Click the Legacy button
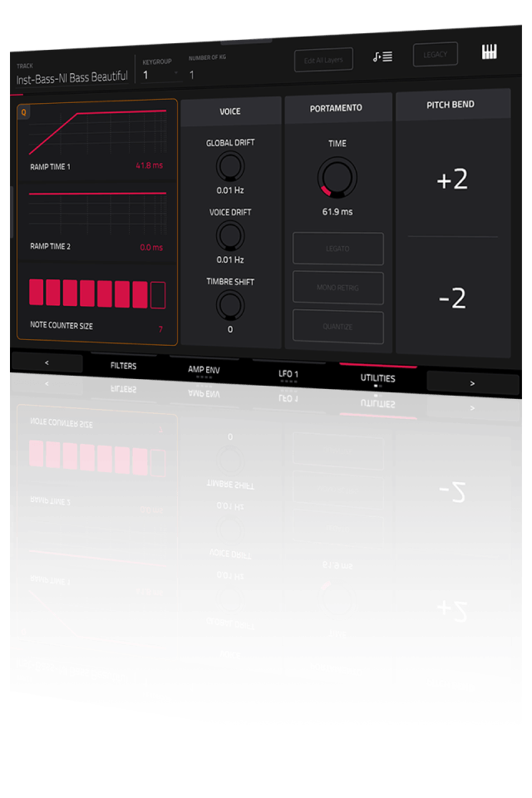The height and width of the screenshot is (798, 532). click(x=436, y=55)
